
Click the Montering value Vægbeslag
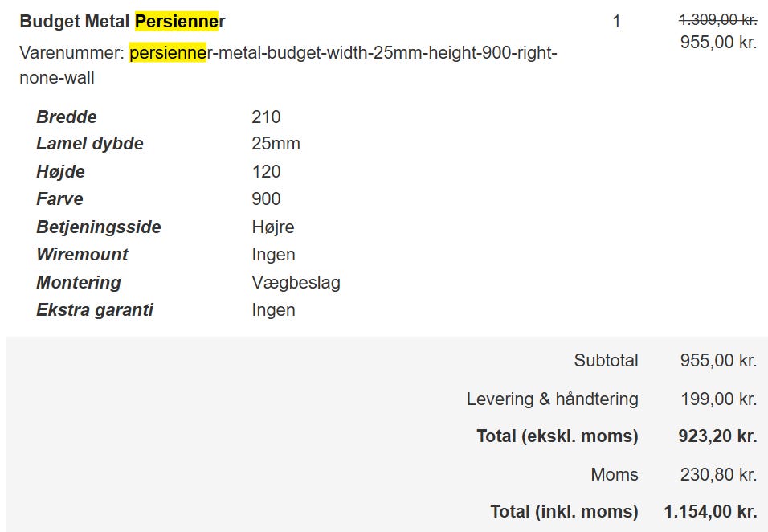pos(296,283)
